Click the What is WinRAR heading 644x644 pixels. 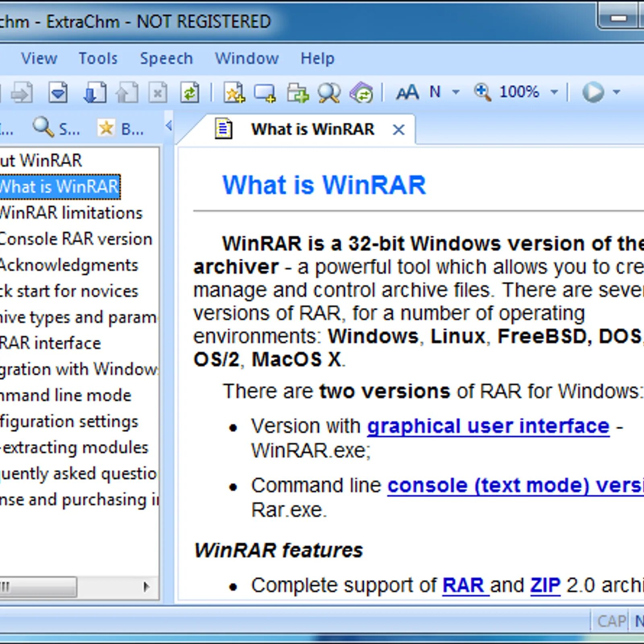324,185
